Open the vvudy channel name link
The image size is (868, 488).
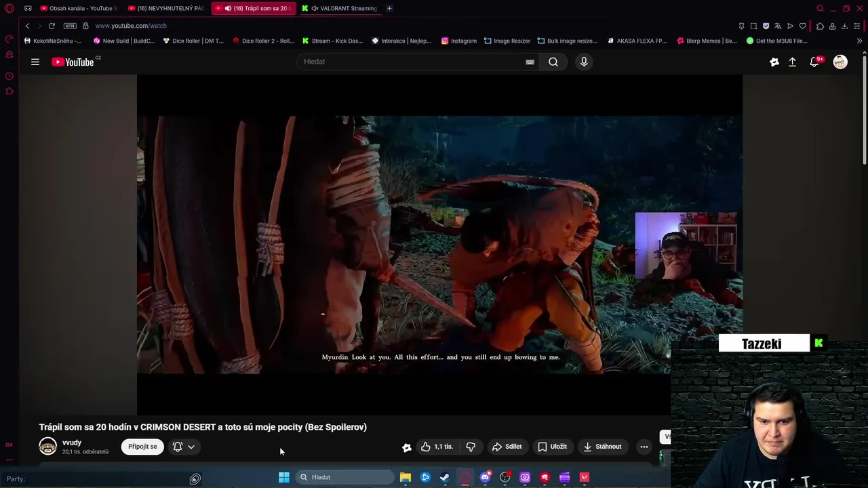(x=72, y=443)
